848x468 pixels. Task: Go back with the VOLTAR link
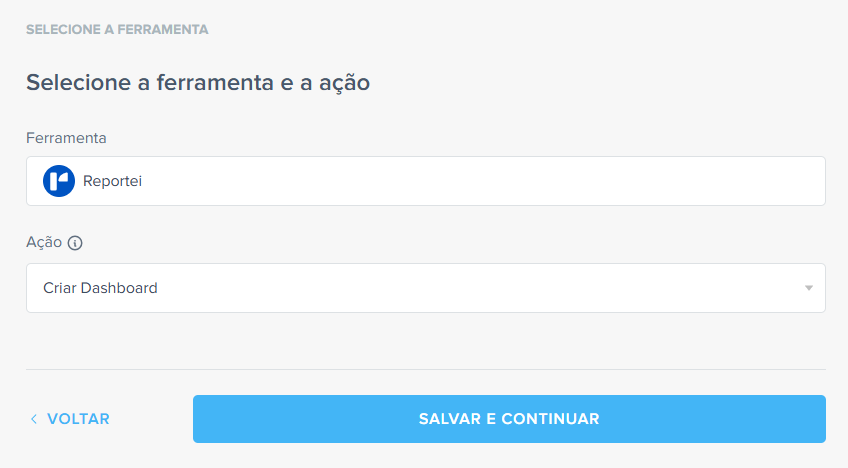click(x=77, y=419)
